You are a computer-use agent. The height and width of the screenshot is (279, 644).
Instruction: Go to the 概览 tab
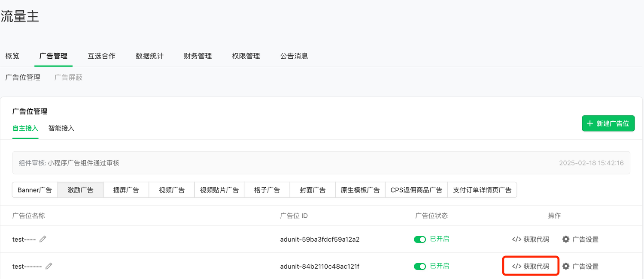tap(12, 56)
